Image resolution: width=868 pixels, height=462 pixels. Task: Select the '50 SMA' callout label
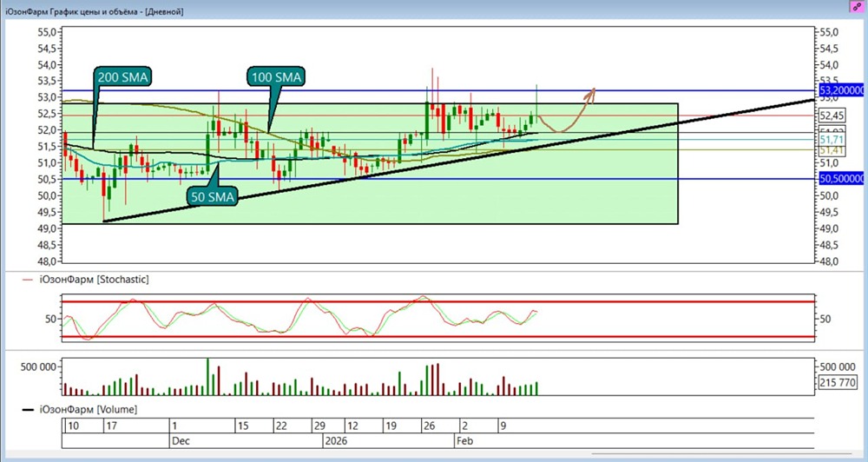[x=213, y=196]
